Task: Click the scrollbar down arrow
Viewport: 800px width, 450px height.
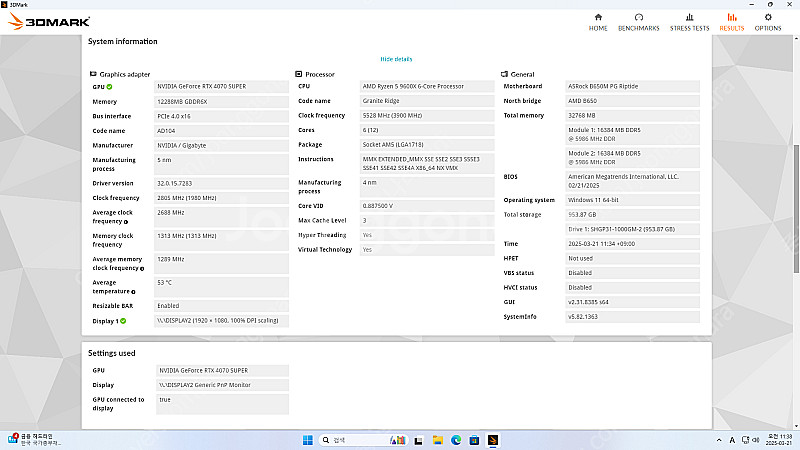Action: [x=796, y=426]
